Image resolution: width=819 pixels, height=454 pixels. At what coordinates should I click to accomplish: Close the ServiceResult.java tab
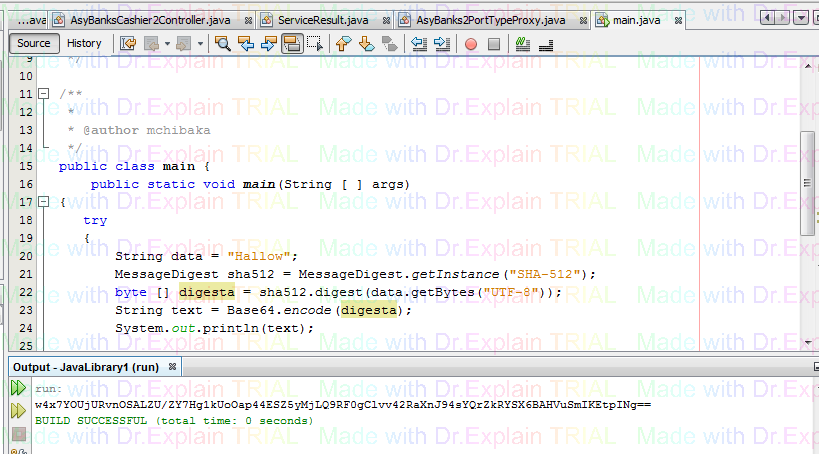click(387, 21)
